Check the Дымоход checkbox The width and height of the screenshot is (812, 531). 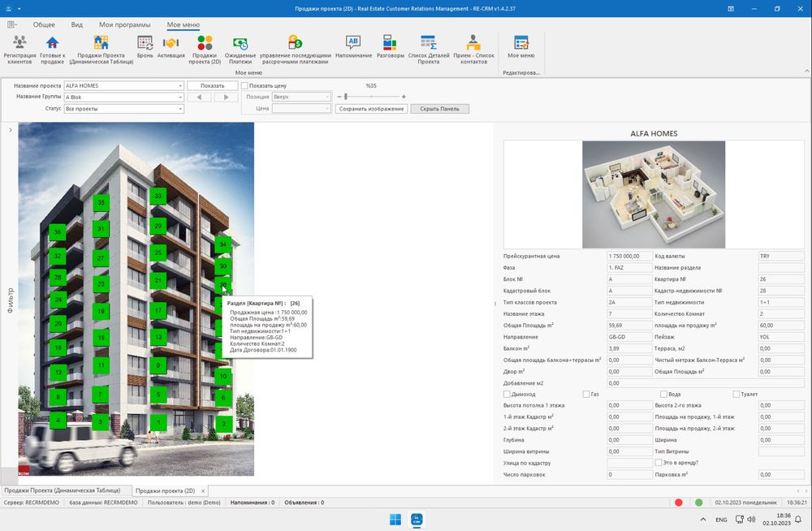click(508, 394)
